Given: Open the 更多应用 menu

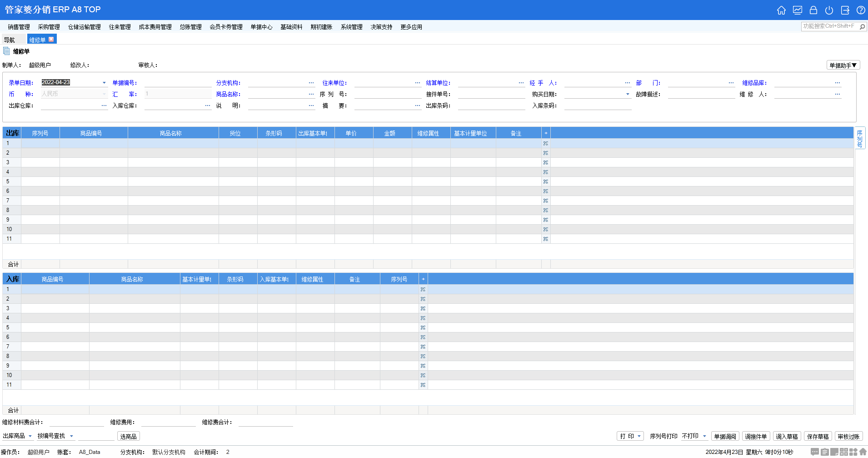Looking at the screenshot, I should pyautogui.click(x=411, y=27).
